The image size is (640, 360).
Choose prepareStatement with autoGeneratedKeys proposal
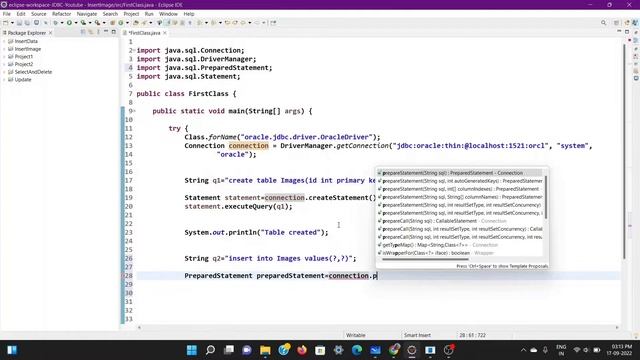(460, 181)
